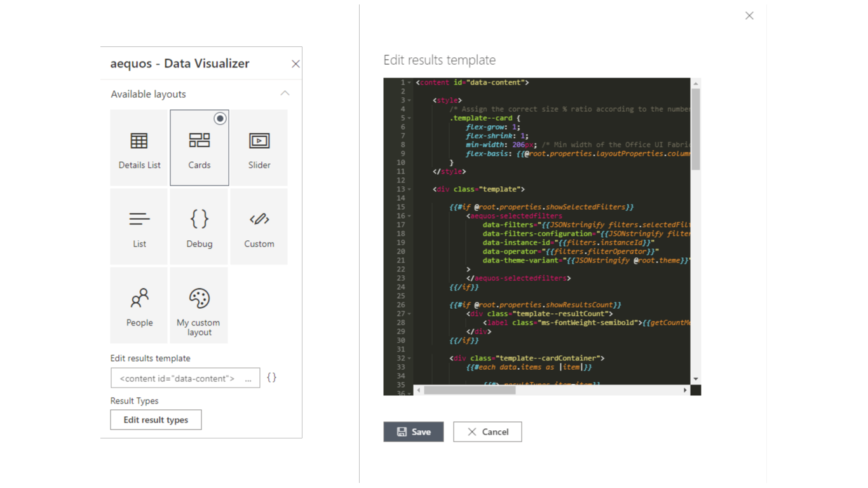Collapse the Available layouts section
Viewport: 868px width, 488px height.
[285, 93]
